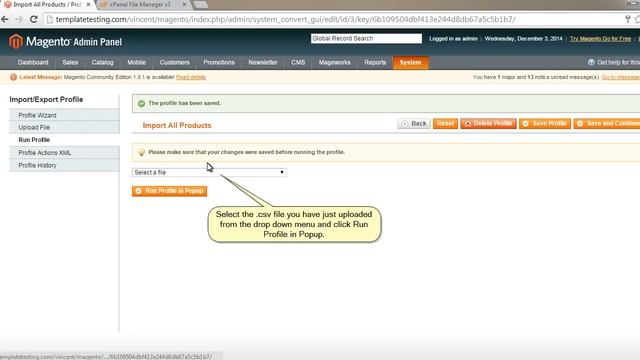Viewport: 640px width, 360px height.
Task: Open the Promotions menu
Action: [219, 62]
